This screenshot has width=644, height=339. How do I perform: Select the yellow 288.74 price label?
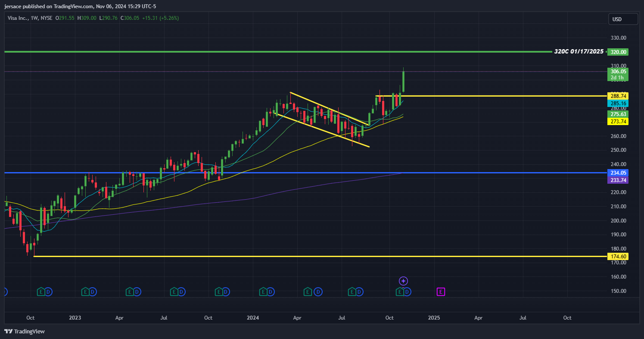tap(618, 96)
